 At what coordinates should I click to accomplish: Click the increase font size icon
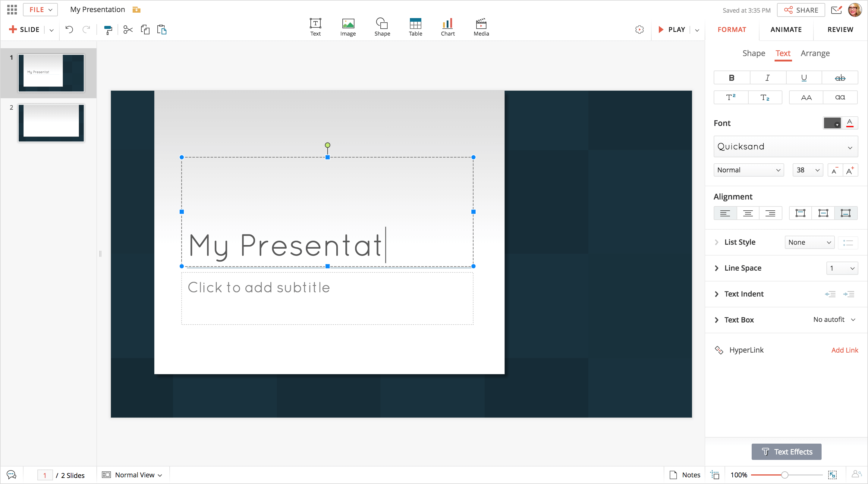click(x=850, y=170)
